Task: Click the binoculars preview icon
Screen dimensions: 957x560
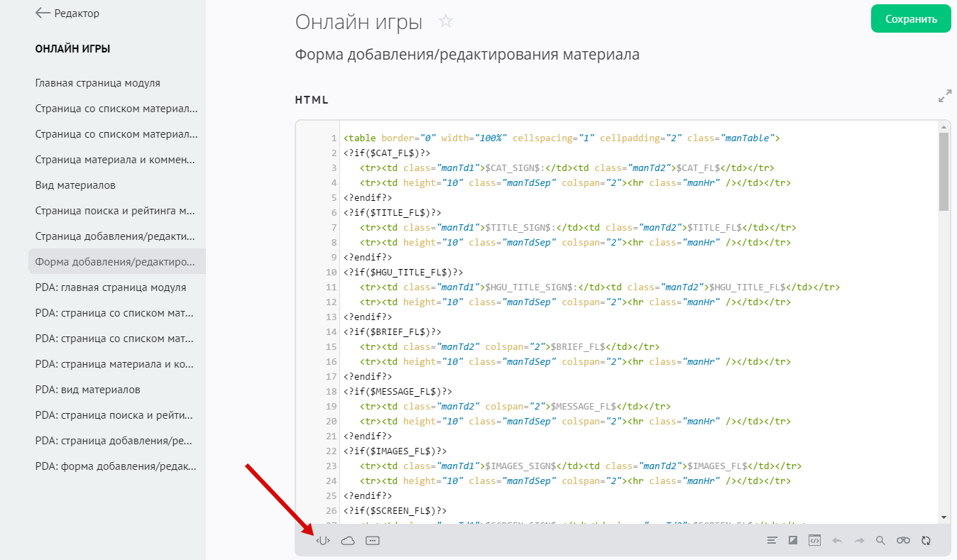Action: tap(903, 541)
